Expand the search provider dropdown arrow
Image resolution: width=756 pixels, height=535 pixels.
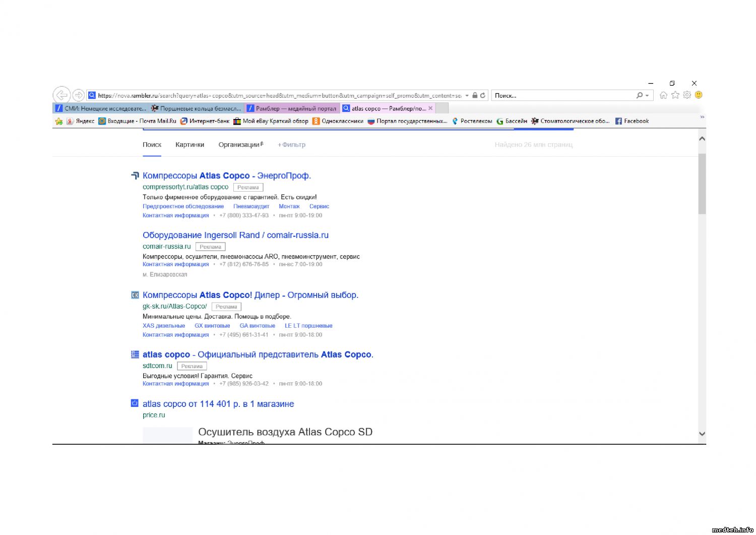tap(647, 95)
